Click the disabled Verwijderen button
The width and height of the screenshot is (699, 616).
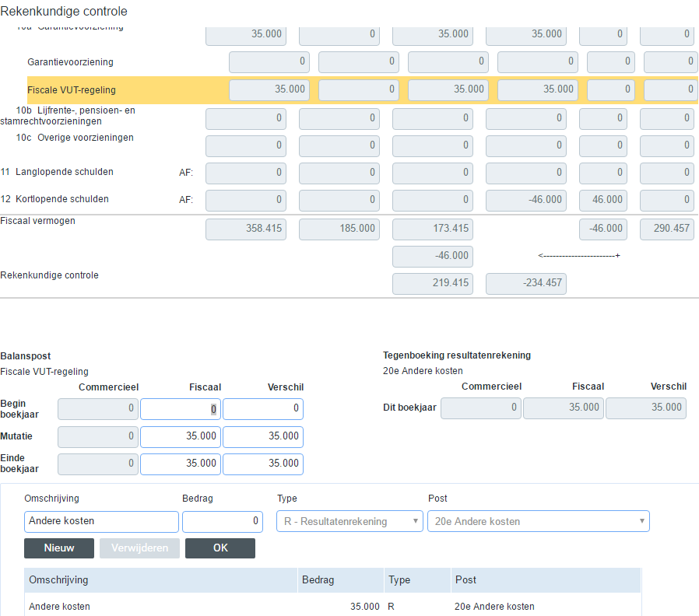139,548
